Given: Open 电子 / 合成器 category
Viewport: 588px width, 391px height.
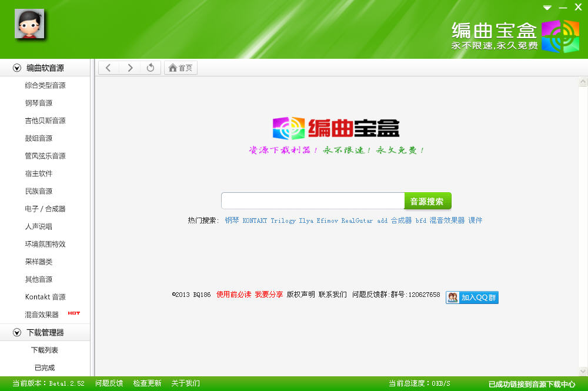Looking at the screenshot, I should pos(45,209).
